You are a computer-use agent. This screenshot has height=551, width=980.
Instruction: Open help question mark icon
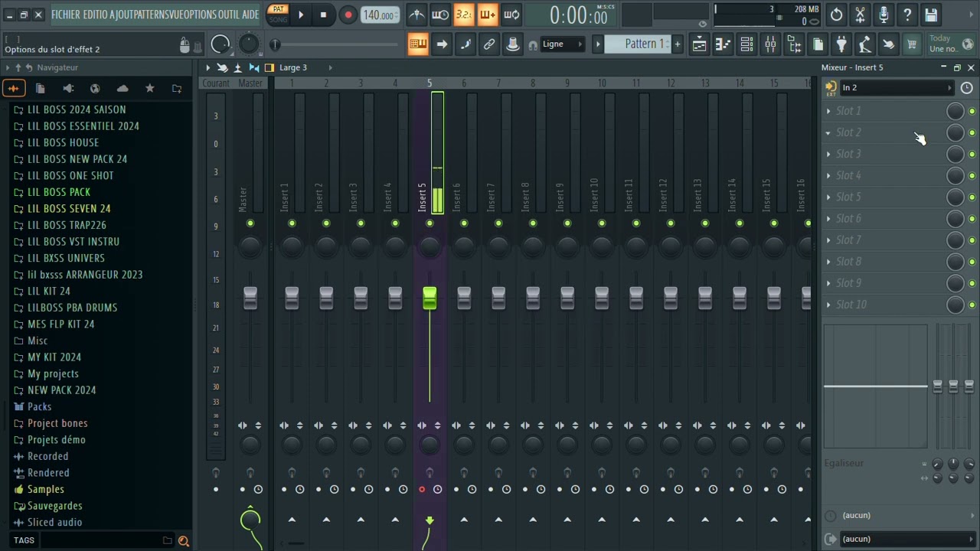pos(907,15)
